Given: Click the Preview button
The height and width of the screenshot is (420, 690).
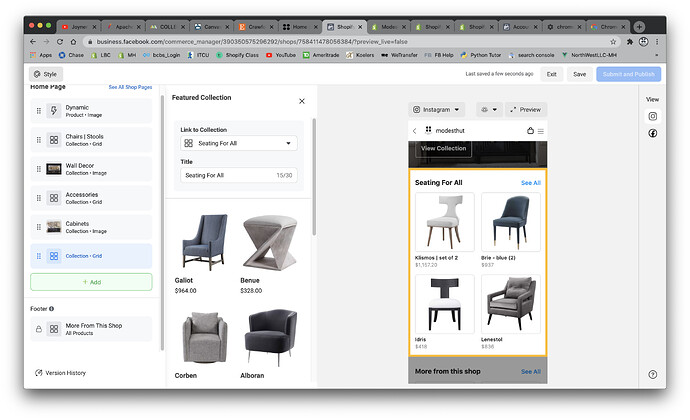Looking at the screenshot, I should click(x=526, y=110).
